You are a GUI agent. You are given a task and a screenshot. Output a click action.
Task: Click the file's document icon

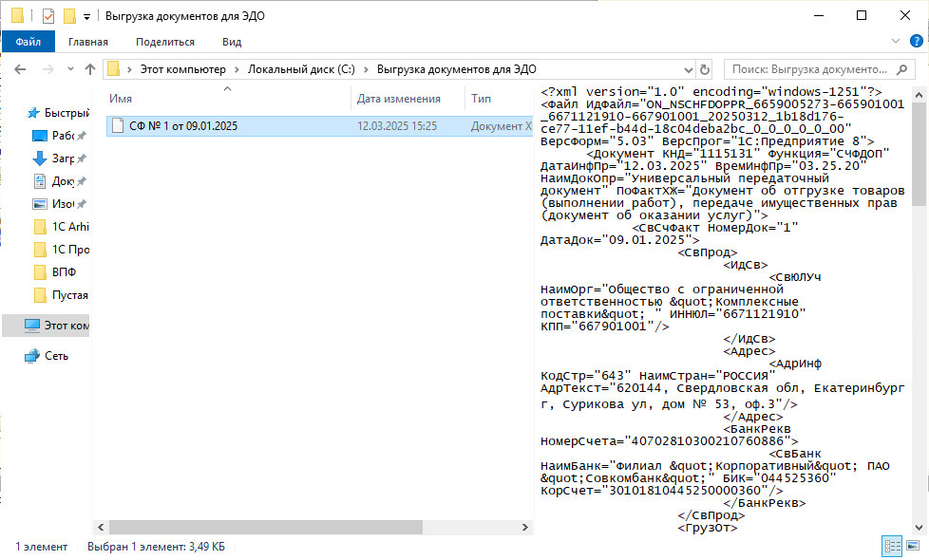coord(118,125)
